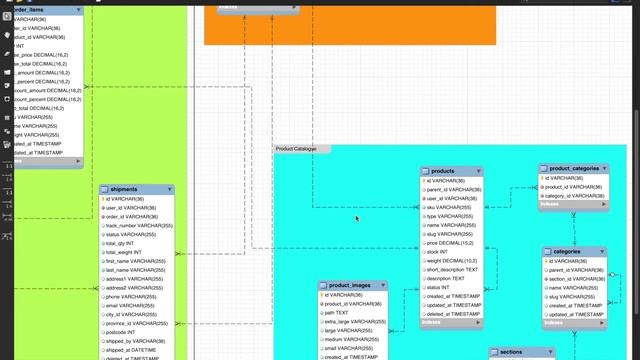This screenshot has width=640, height=360.
Task: Click the stock INT column in products
Action: click(452, 252)
